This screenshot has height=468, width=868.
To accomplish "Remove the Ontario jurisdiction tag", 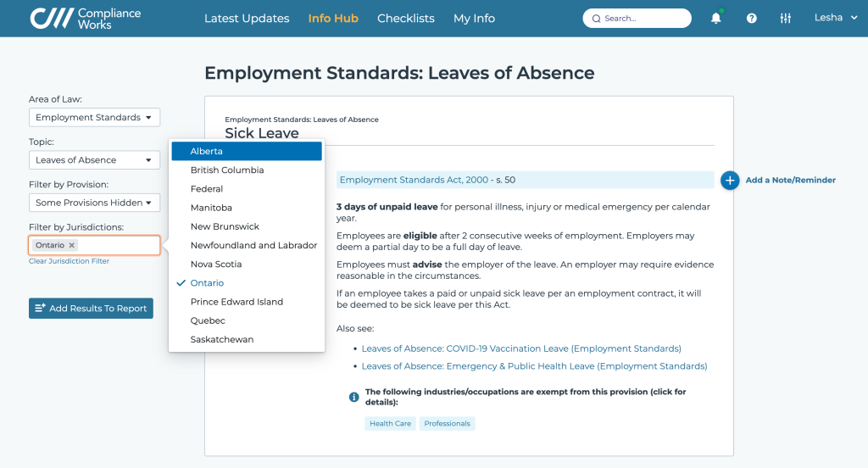I will pyautogui.click(x=71, y=245).
